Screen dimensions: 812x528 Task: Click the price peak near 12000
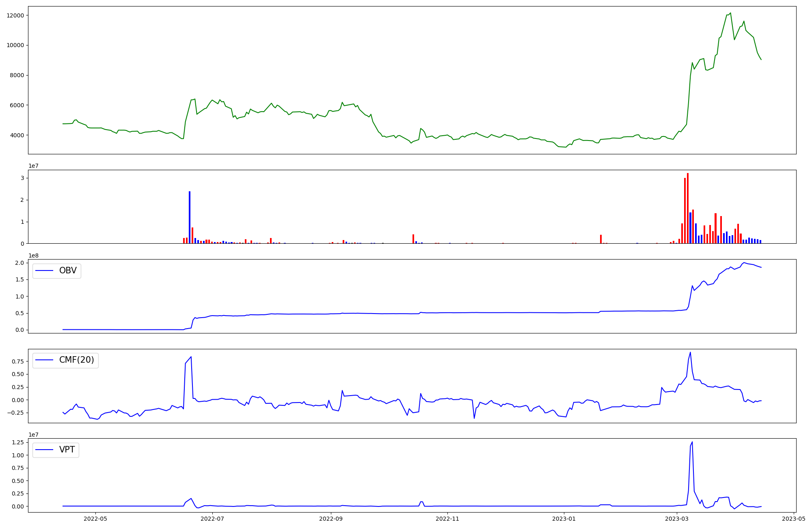point(730,13)
